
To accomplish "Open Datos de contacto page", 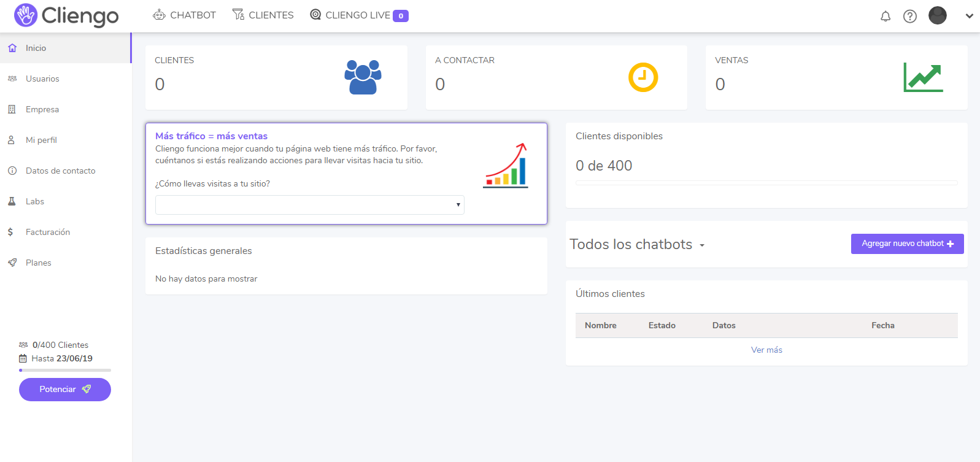I will [65, 171].
